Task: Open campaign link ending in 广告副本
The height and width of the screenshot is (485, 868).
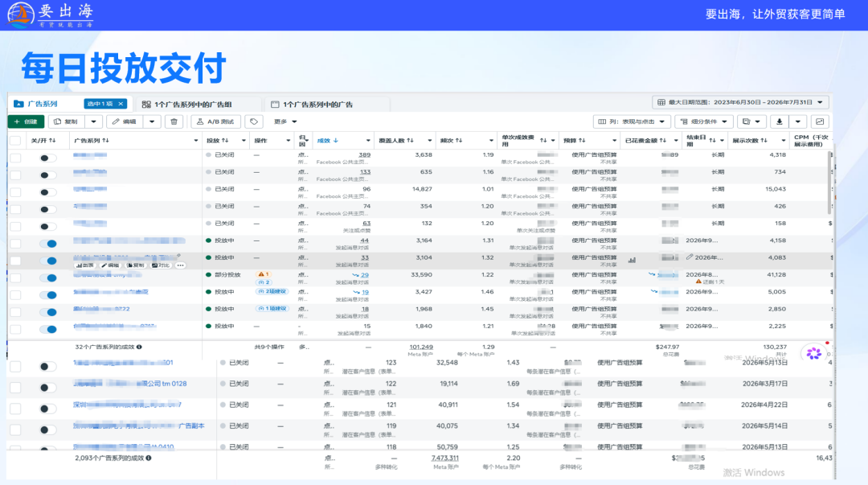Action: point(139,425)
